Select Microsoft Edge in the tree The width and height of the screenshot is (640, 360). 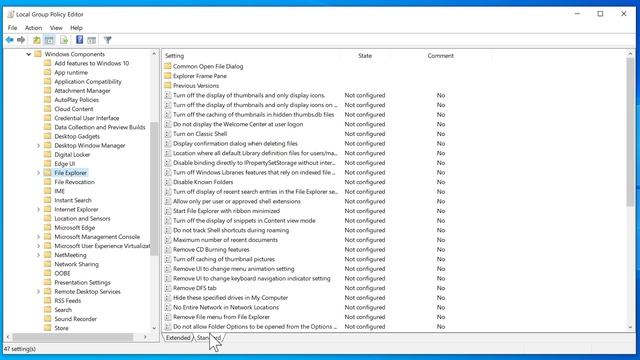point(75,228)
